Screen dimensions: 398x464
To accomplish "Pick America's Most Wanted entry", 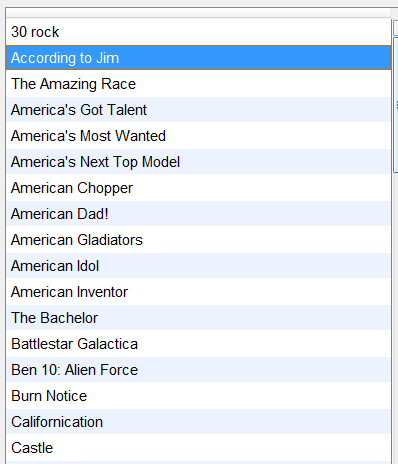I will click(198, 136).
